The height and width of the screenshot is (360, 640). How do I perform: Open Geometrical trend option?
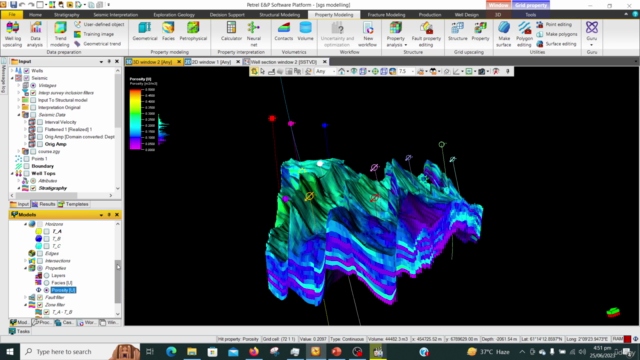coord(98,44)
